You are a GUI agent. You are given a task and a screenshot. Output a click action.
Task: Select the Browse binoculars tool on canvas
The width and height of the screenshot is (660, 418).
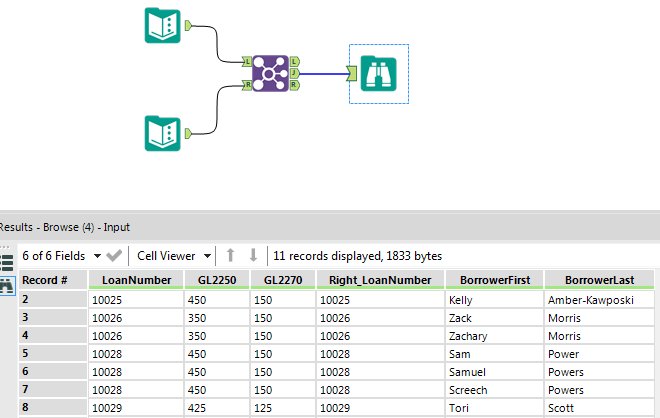378,74
